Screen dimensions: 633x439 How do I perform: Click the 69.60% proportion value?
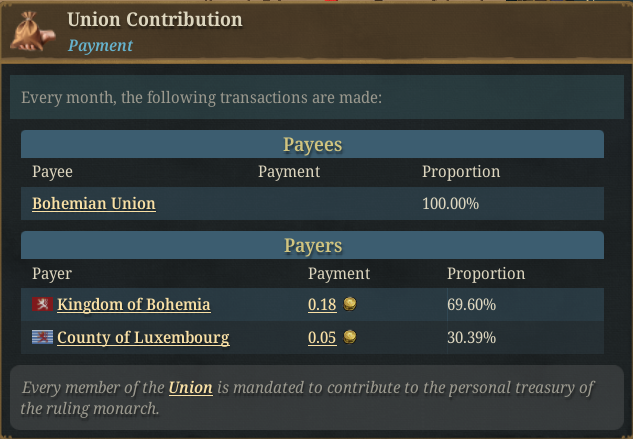click(x=472, y=304)
